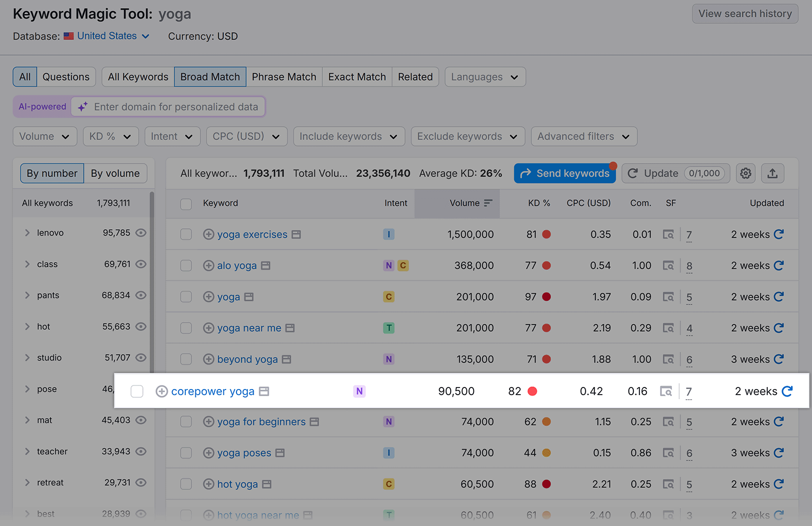Refresh metrics icon for yoga exercises row
Screen dimensions: 812x526
[x=779, y=234]
